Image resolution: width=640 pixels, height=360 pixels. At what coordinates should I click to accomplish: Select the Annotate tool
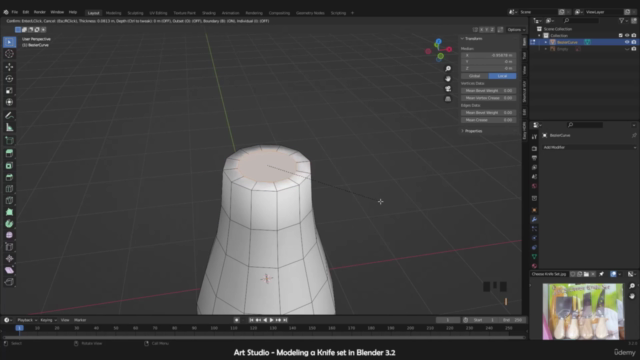[9, 116]
